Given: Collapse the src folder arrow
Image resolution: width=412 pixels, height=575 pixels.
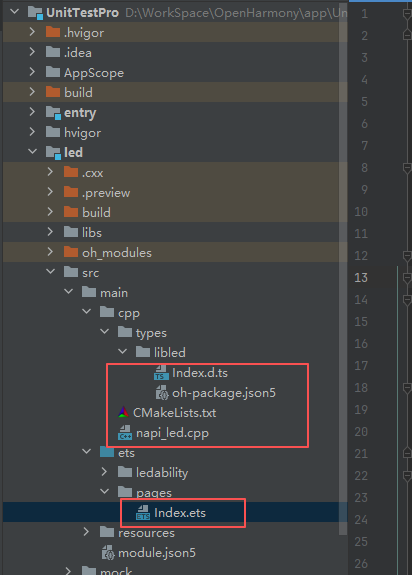Looking at the screenshot, I should coord(50,272).
